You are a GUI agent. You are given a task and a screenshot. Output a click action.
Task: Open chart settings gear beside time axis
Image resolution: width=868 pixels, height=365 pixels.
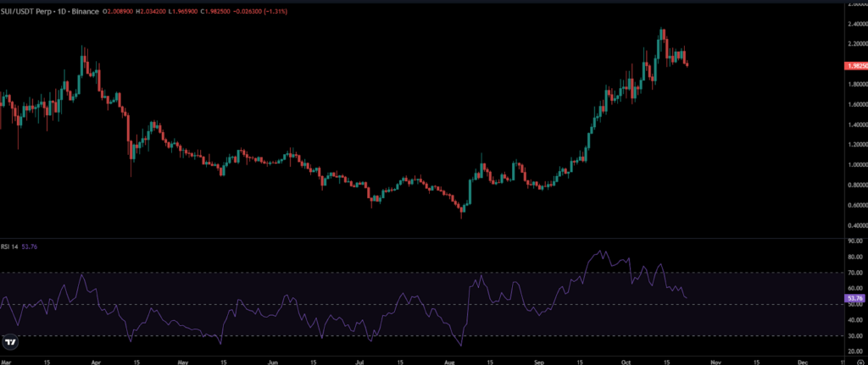(862, 361)
